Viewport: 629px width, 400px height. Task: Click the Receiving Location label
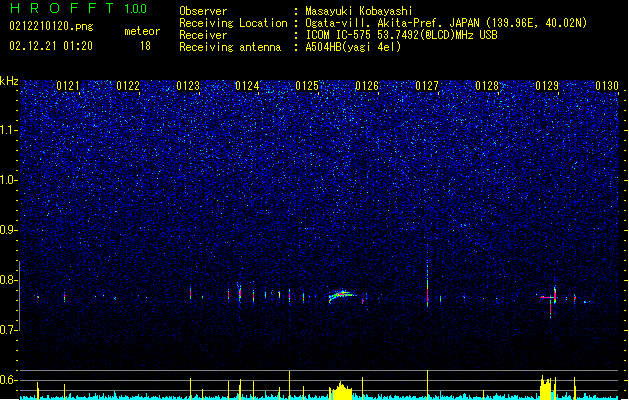[x=233, y=23]
